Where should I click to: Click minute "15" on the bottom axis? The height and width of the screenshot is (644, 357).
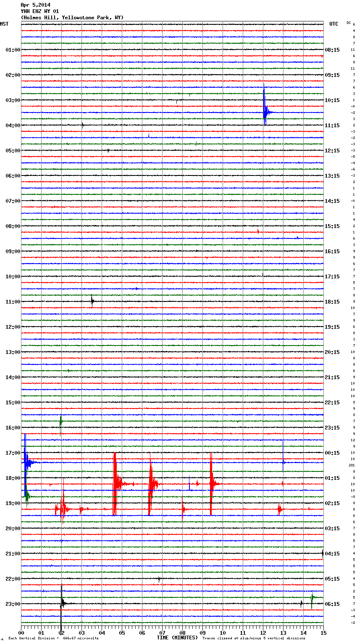pos(323,633)
